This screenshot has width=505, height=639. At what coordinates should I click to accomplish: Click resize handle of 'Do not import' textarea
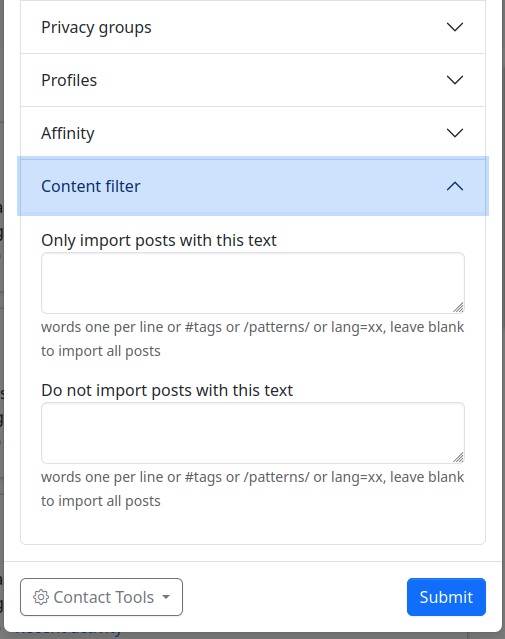pyautogui.click(x=459, y=457)
